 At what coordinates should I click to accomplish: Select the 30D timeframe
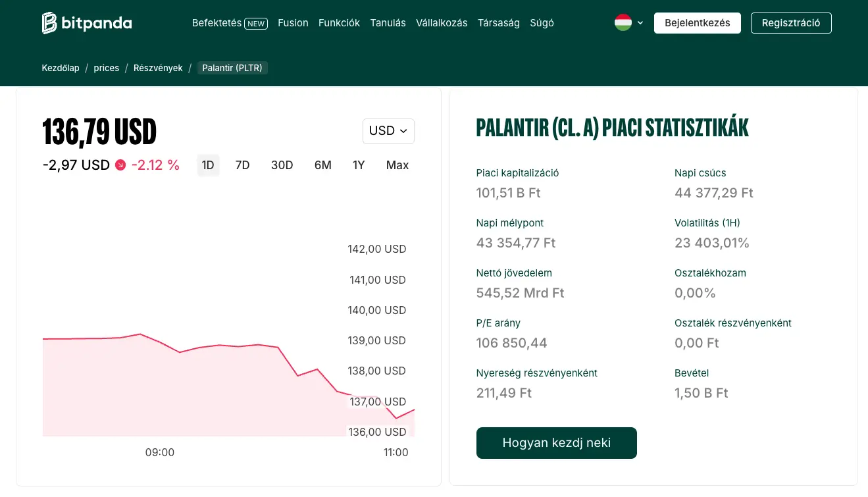pyautogui.click(x=282, y=165)
